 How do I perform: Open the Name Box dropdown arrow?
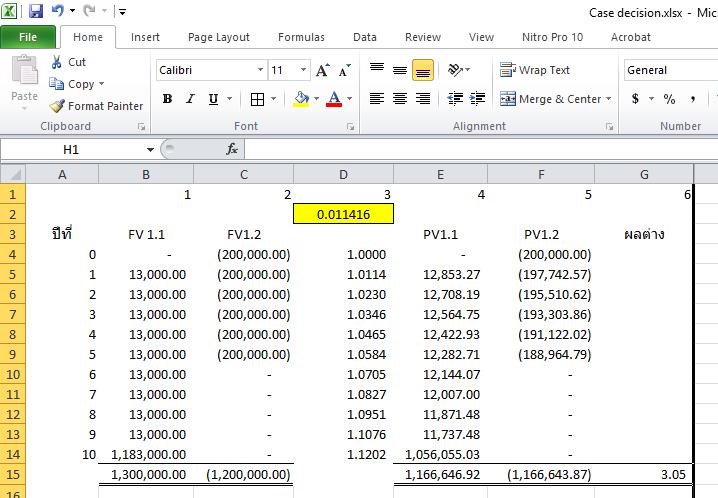pos(151,149)
